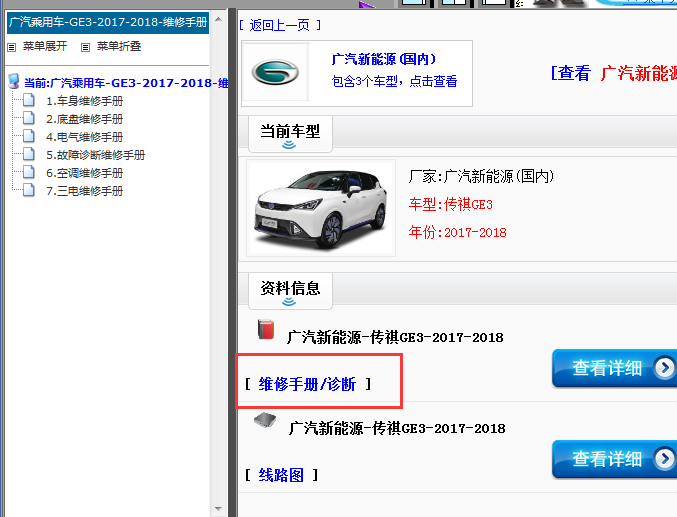The height and width of the screenshot is (517, 677).
Task: Open 7.三电维修手册 in the tree
Action: tap(85, 191)
